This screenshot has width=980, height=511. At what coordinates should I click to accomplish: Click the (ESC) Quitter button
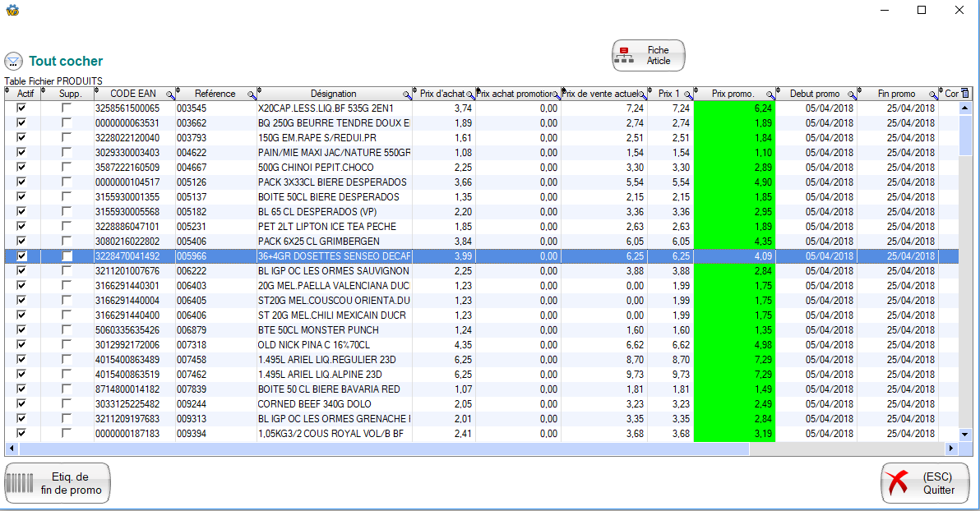pyautogui.click(x=925, y=483)
